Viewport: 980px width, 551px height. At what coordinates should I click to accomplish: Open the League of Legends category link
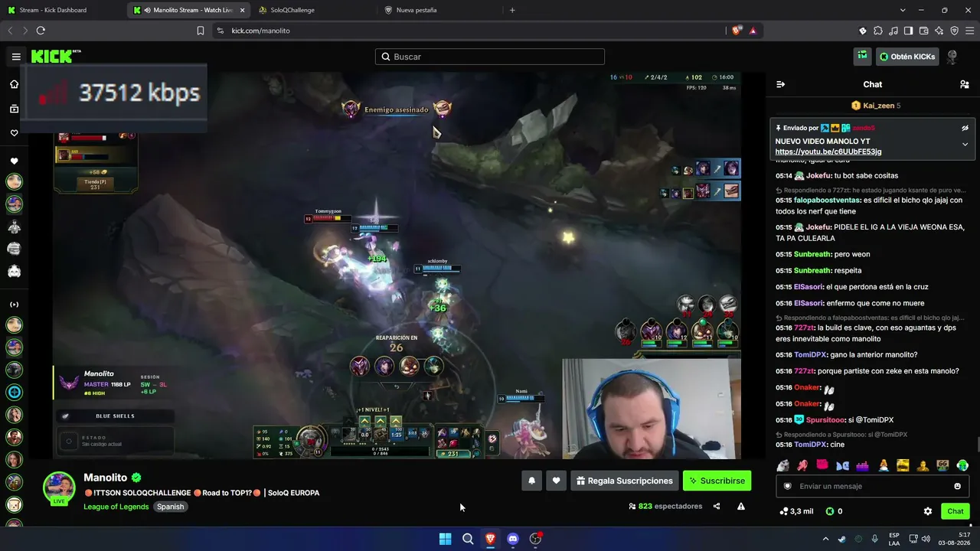(x=116, y=507)
